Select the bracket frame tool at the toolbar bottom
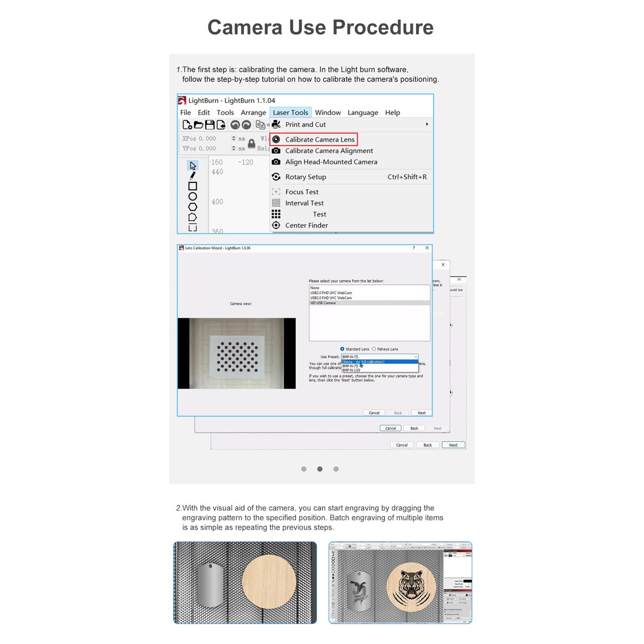Screen dimensions: 644x644 [x=193, y=228]
